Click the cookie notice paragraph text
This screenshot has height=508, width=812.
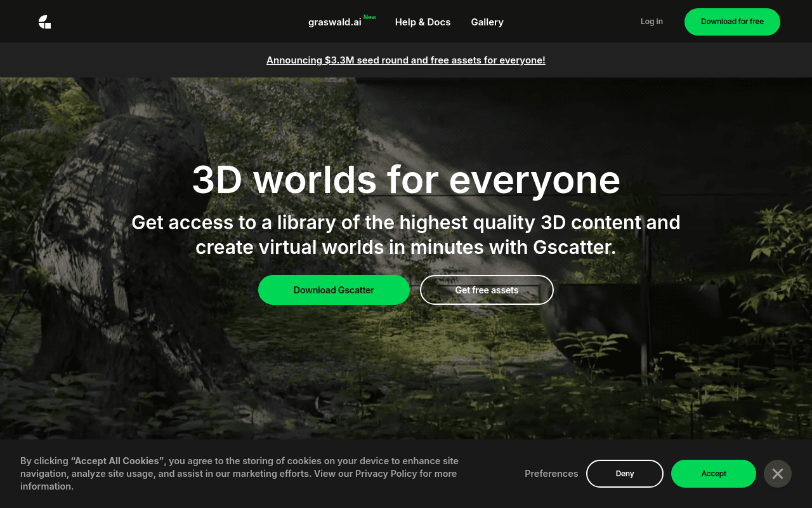point(239,474)
